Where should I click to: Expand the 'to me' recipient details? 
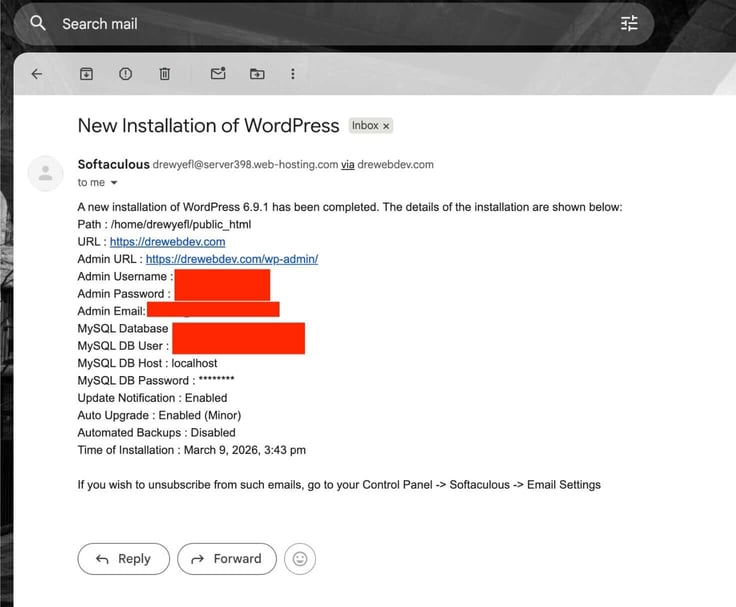point(114,183)
